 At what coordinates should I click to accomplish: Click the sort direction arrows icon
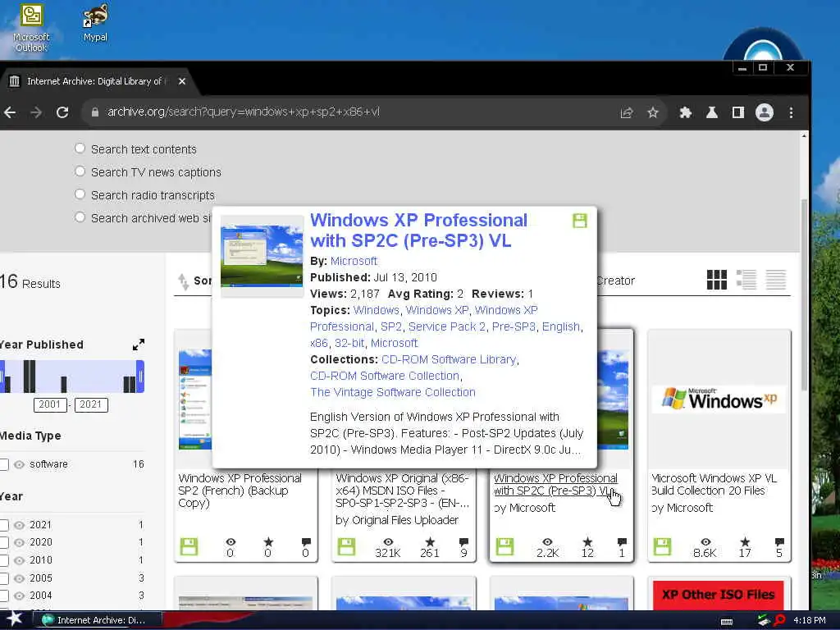coord(183,281)
